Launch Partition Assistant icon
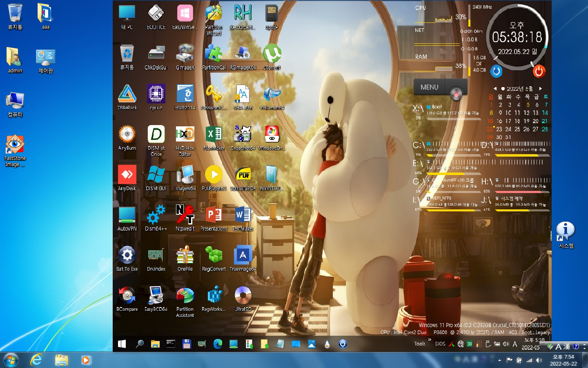This screenshot has height=368, width=588. coord(185,302)
